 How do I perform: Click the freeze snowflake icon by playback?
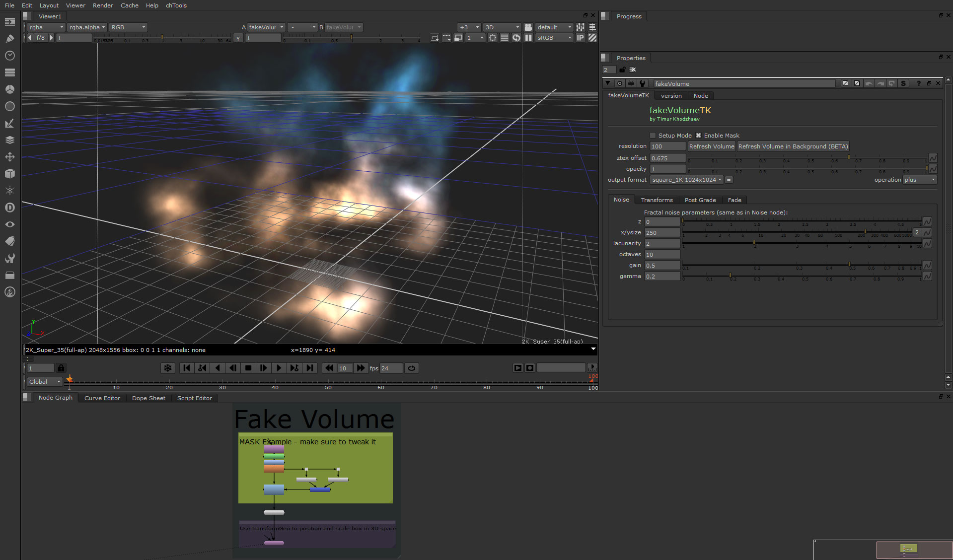tap(168, 368)
